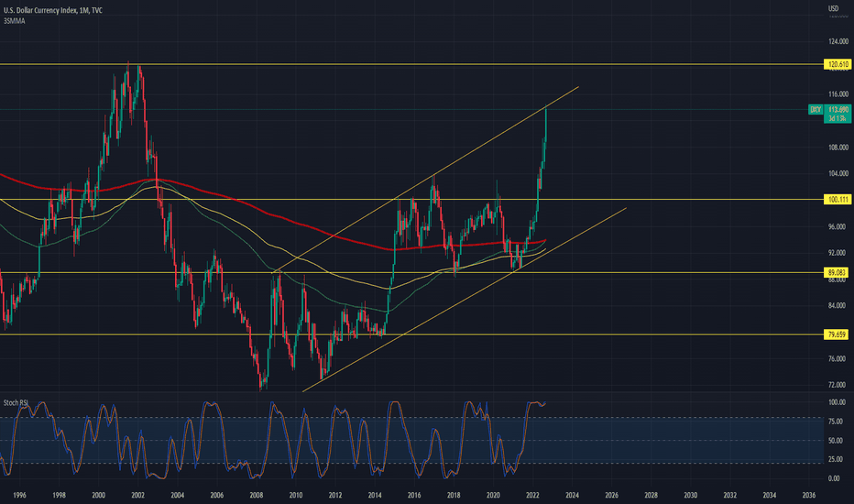Click the 120.610 price level label

click(838, 64)
